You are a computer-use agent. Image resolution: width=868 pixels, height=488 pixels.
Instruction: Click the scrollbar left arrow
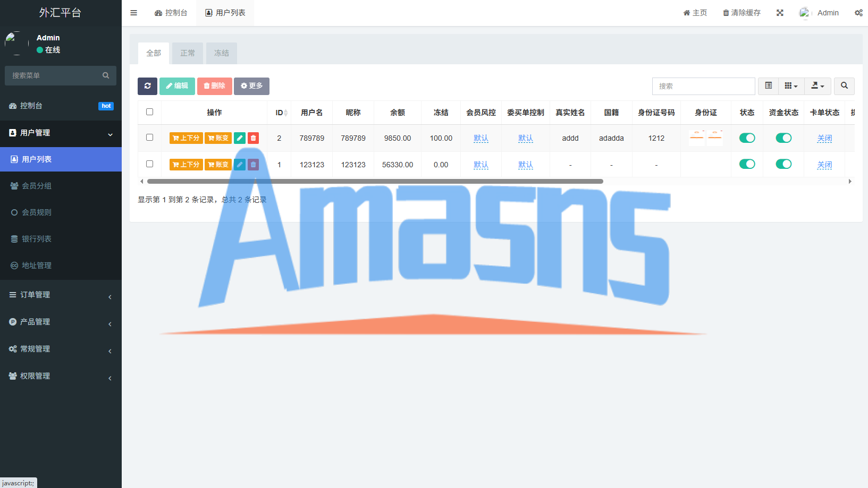(141, 181)
